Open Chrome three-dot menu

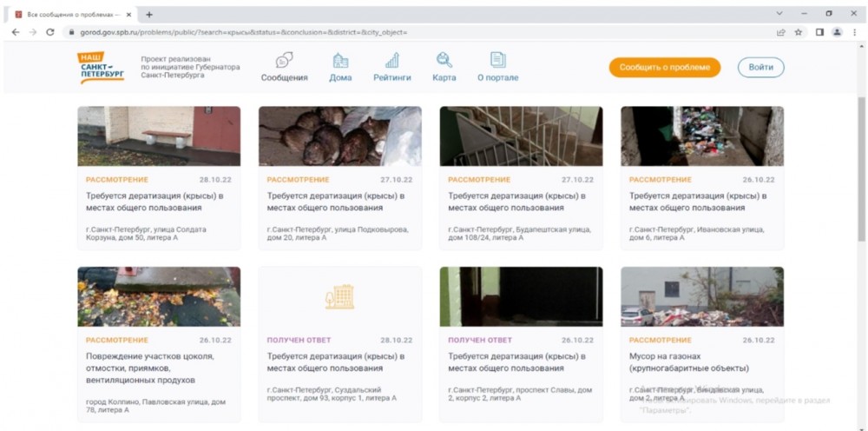tap(855, 32)
